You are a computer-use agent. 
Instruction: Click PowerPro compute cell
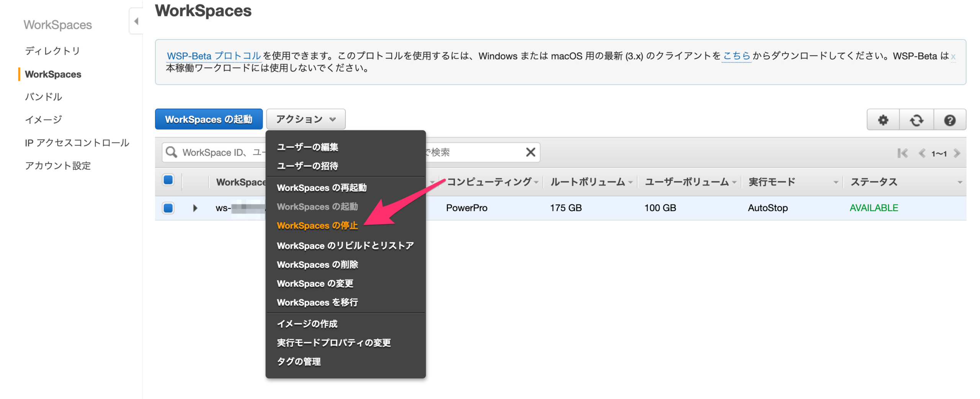466,208
